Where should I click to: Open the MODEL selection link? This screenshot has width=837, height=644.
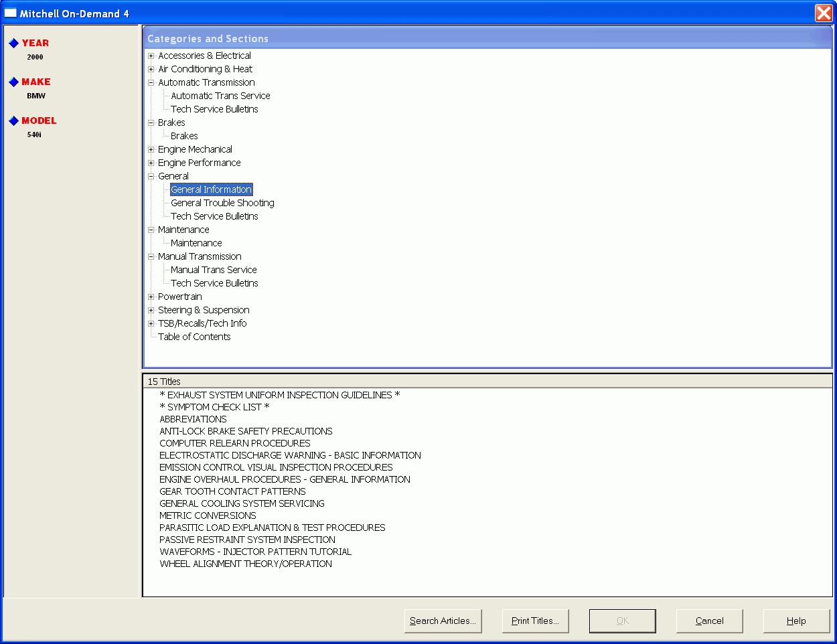coord(39,120)
